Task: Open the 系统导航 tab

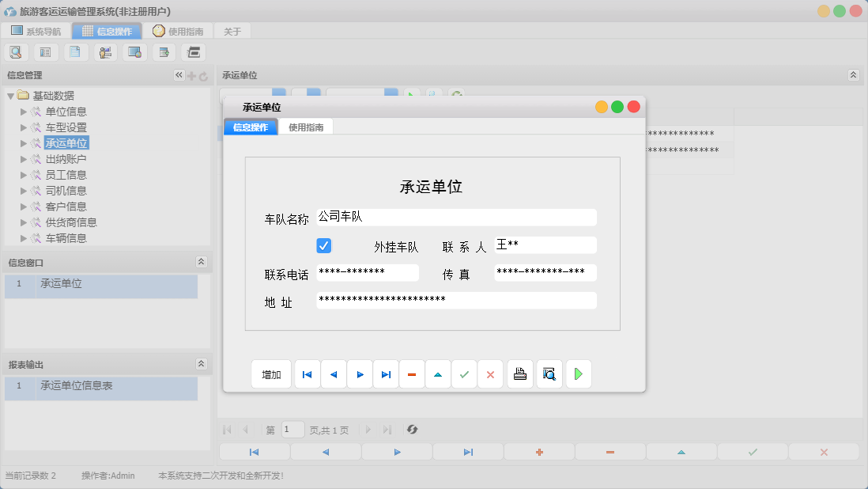Action: (36, 31)
